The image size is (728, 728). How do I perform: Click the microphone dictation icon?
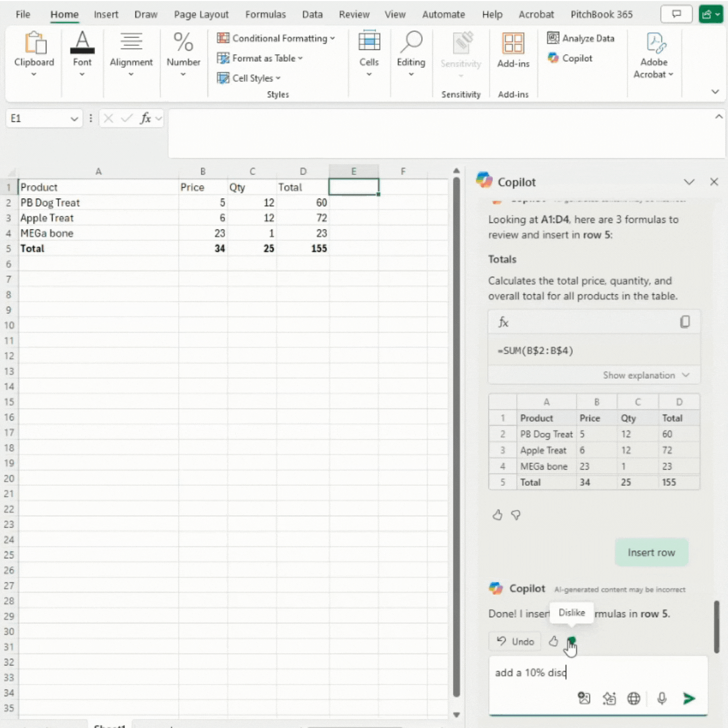(662, 698)
